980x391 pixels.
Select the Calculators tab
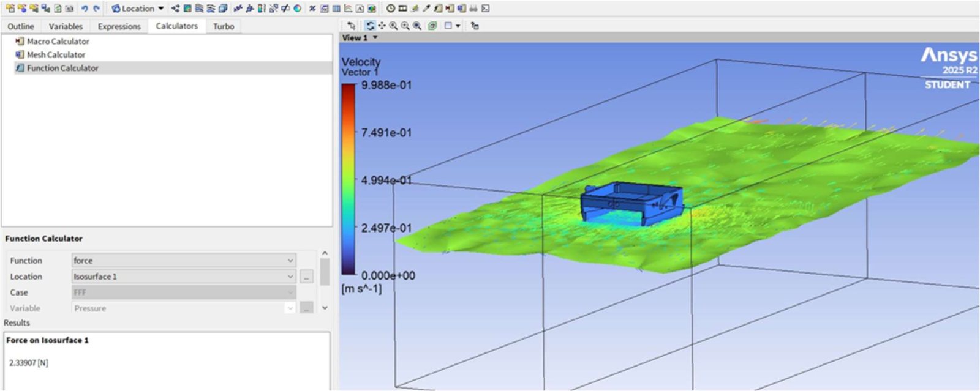coord(177,26)
